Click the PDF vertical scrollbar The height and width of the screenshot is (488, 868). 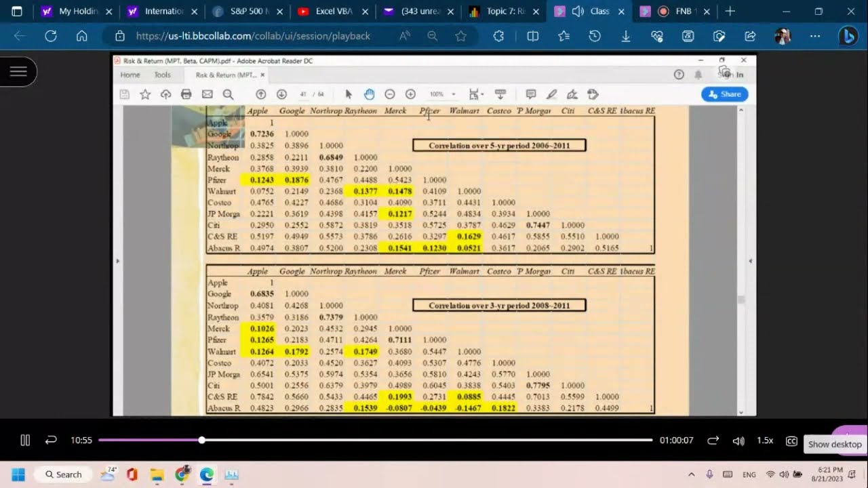741,299
